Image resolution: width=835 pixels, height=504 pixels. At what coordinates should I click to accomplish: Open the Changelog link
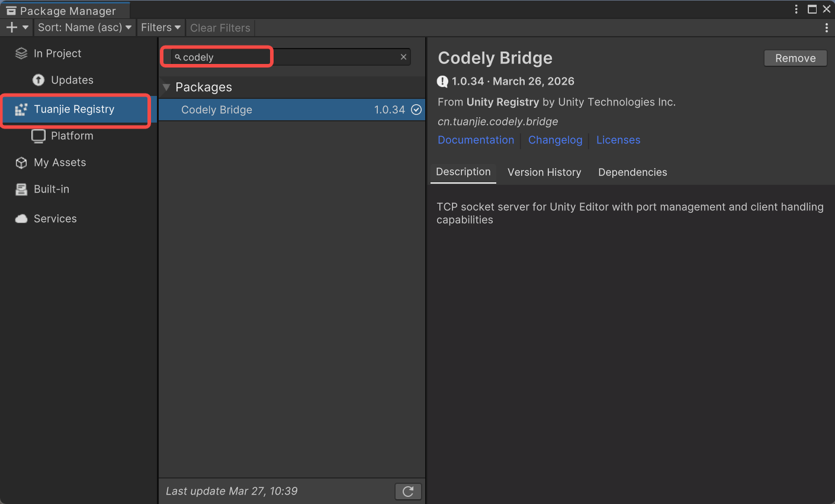(555, 140)
